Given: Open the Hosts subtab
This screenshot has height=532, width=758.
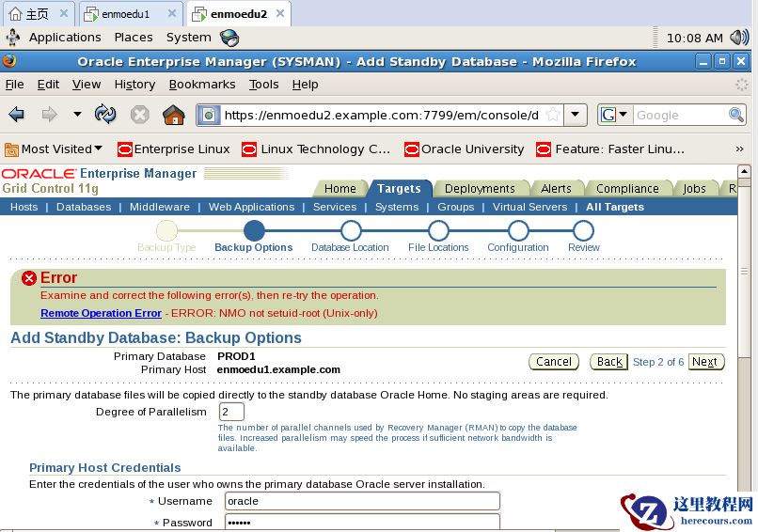Looking at the screenshot, I should pyautogui.click(x=24, y=207).
